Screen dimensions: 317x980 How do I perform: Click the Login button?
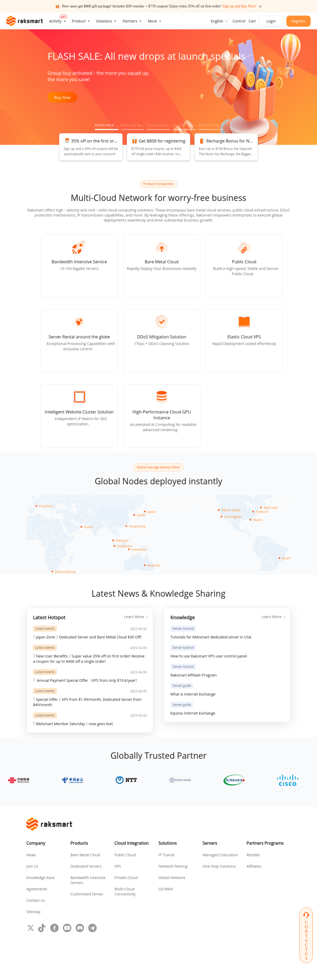coord(271,21)
